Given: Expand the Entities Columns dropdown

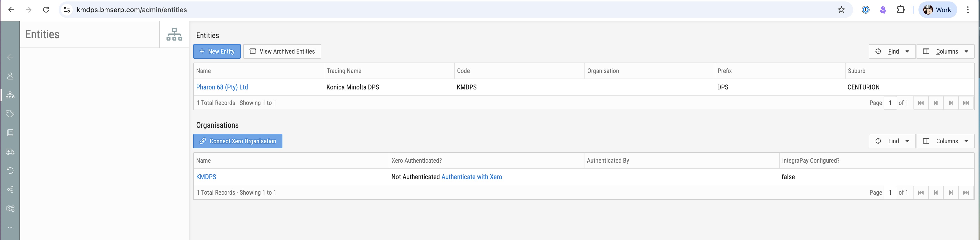Looking at the screenshot, I should [x=945, y=51].
